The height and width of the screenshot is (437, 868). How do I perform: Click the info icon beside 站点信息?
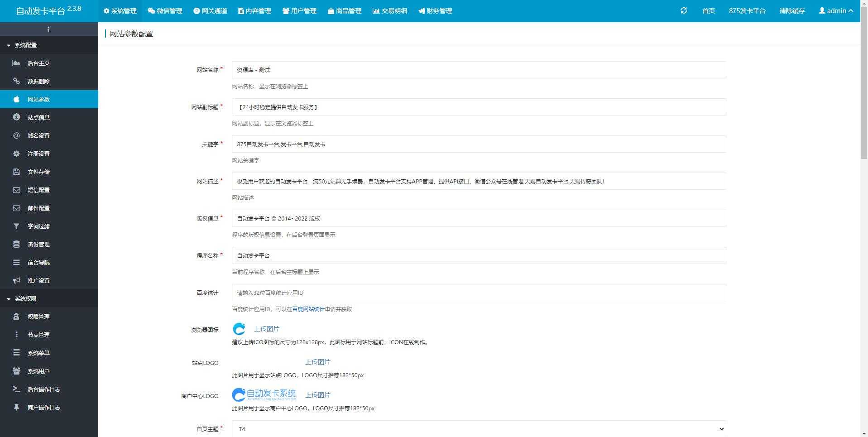tap(16, 117)
